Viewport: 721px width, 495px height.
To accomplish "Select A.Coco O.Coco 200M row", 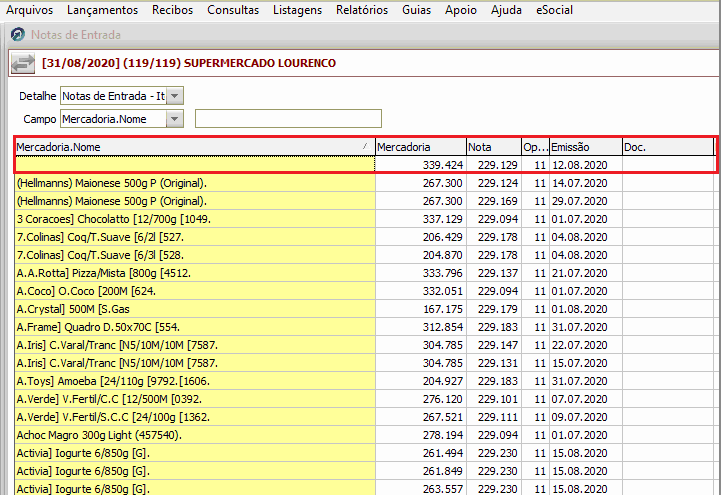I will [x=364, y=291].
